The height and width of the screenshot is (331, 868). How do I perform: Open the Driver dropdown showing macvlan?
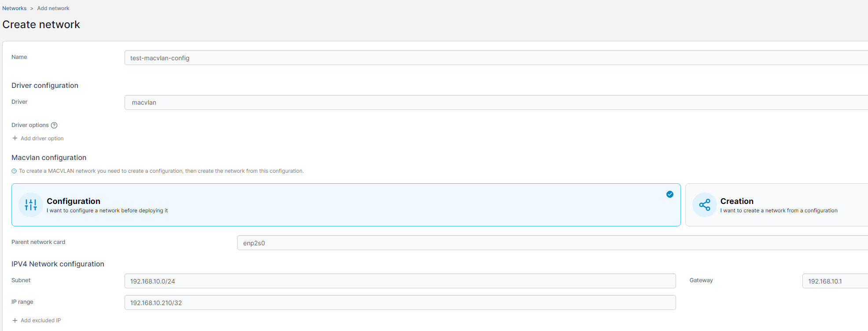click(x=496, y=102)
